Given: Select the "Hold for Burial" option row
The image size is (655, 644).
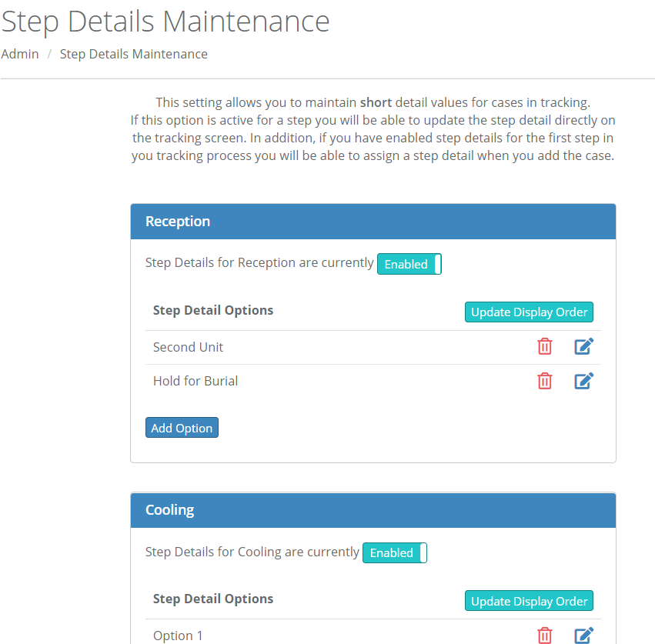Looking at the screenshot, I should click(x=195, y=381).
